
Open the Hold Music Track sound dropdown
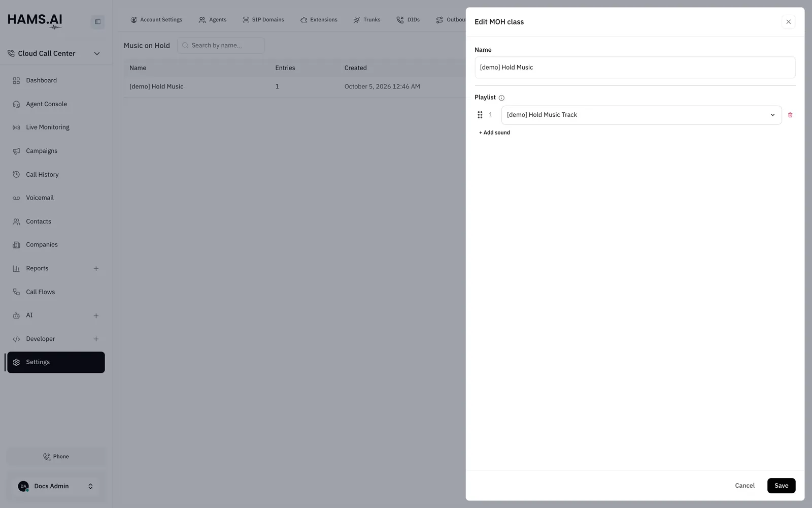tap(641, 115)
